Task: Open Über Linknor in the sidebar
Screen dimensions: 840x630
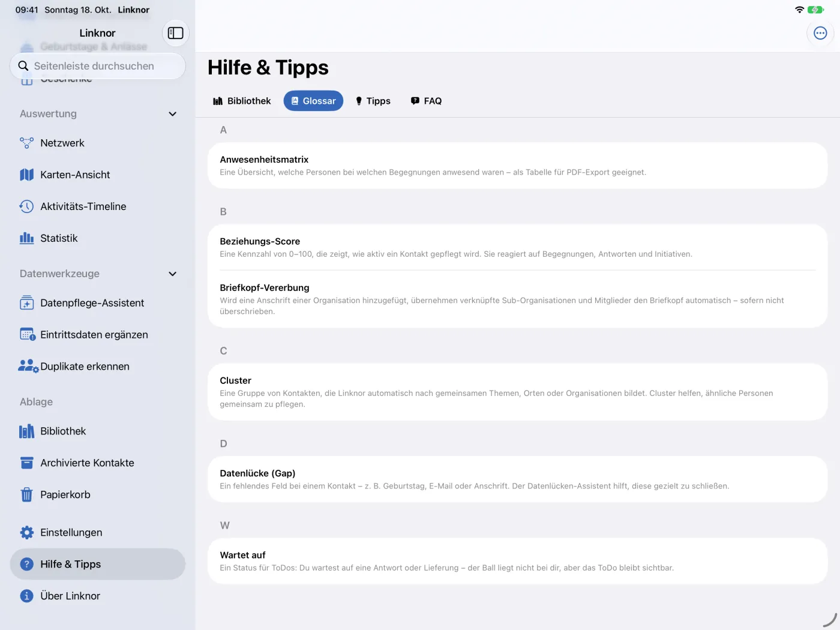Action: point(98,596)
